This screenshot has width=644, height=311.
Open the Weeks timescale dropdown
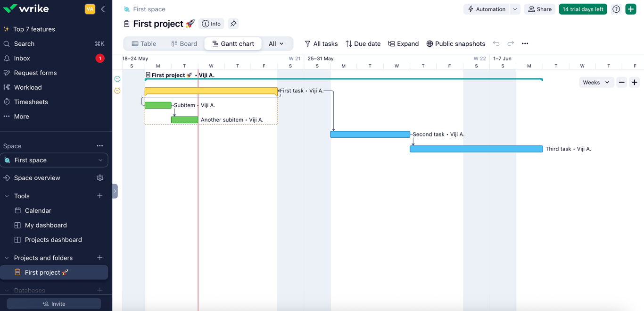(596, 82)
